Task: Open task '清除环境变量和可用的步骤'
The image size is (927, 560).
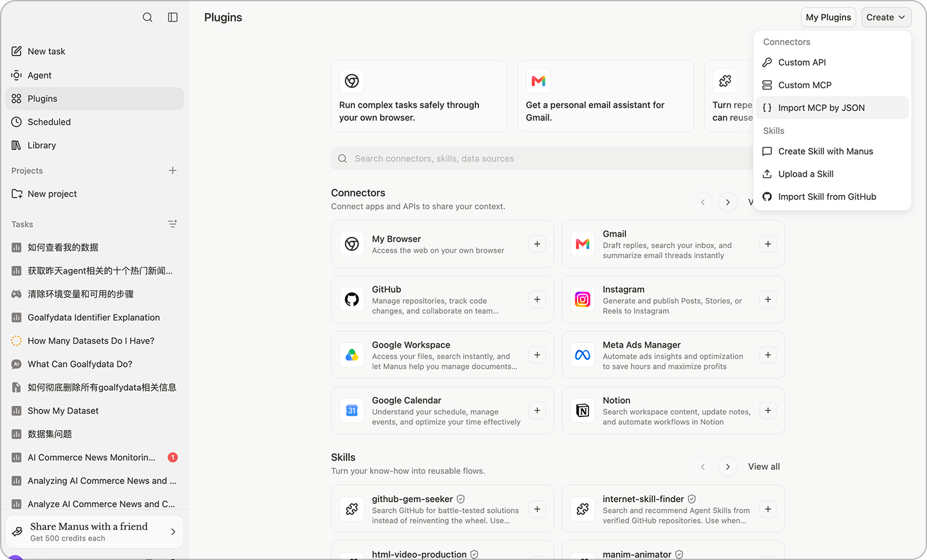Action: click(x=95, y=294)
